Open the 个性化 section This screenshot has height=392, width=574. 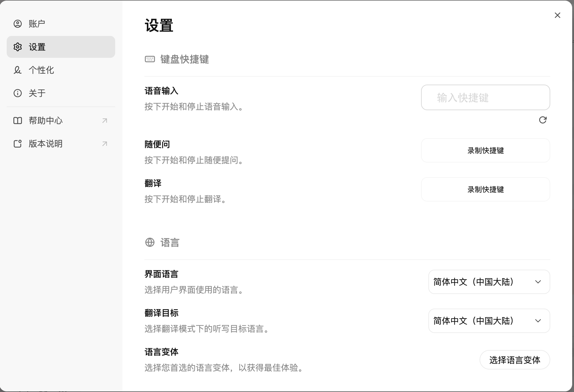[x=41, y=70]
